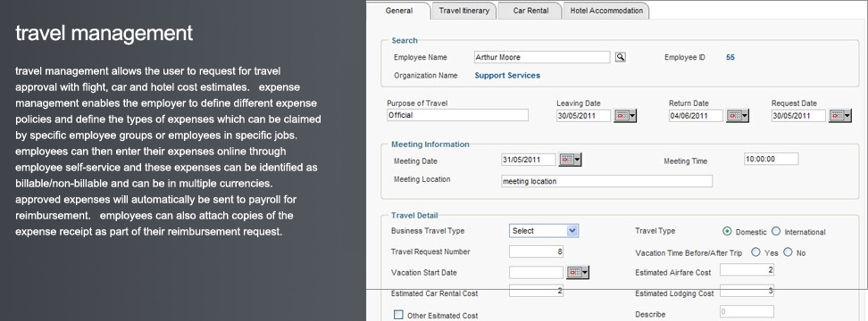Image resolution: width=868 pixels, height=321 pixels.
Task: Click the Purpose of Travel field
Action: (x=457, y=116)
